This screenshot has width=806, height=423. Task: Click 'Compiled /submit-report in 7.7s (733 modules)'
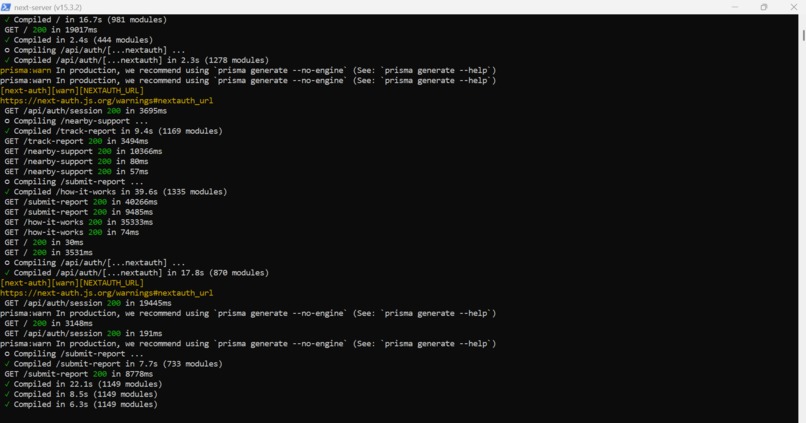click(x=114, y=364)
